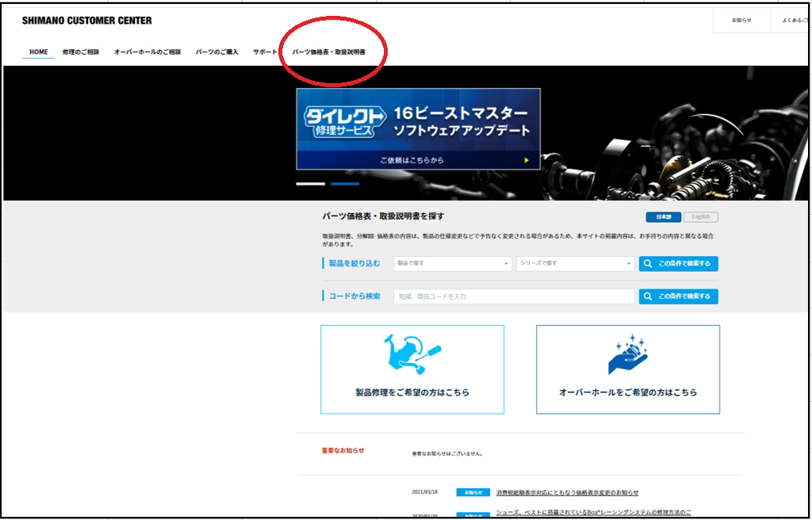Click the 重要なお知らせ red heading

coord(343,450)
